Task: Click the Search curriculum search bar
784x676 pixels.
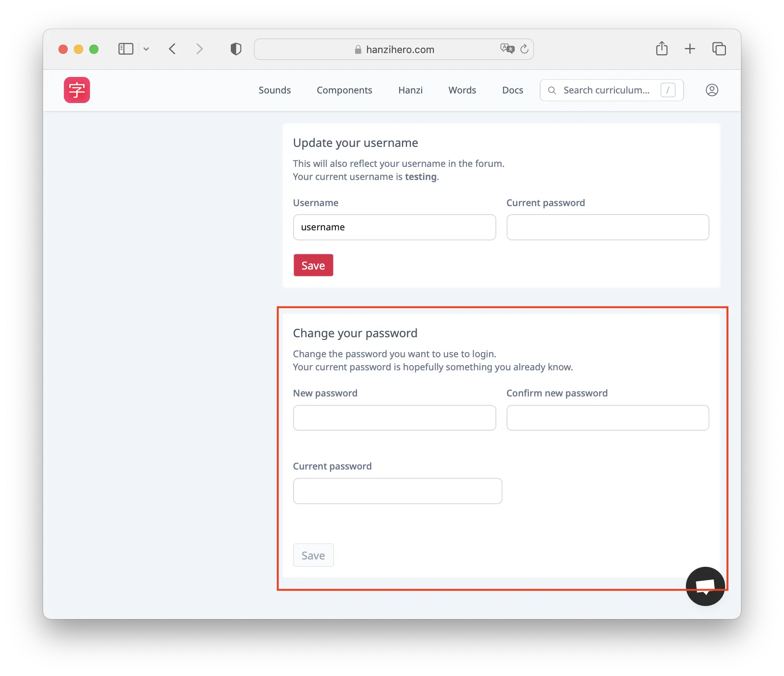Action: tap(611, 90)
